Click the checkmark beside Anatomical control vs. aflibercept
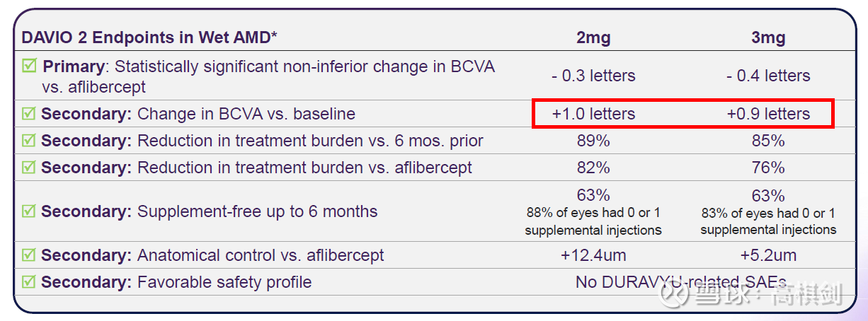 [29, 255]
